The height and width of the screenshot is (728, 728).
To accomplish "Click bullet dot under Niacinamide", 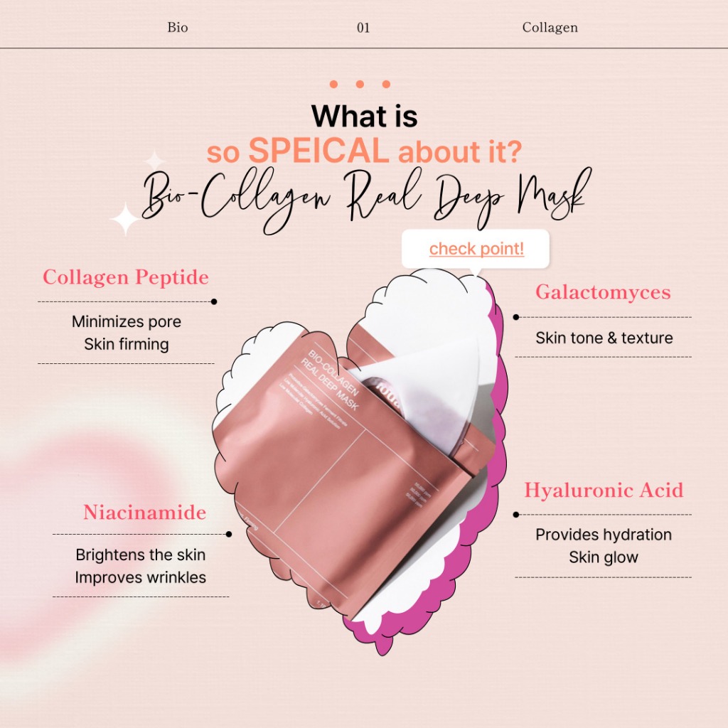I will click(229, 535).
